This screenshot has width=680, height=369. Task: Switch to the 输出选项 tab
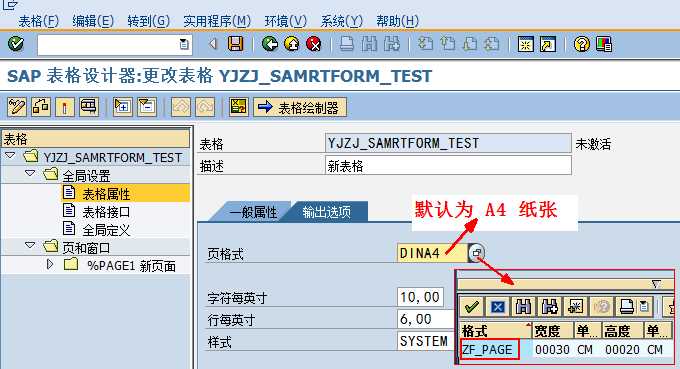[x=326, y=212]
